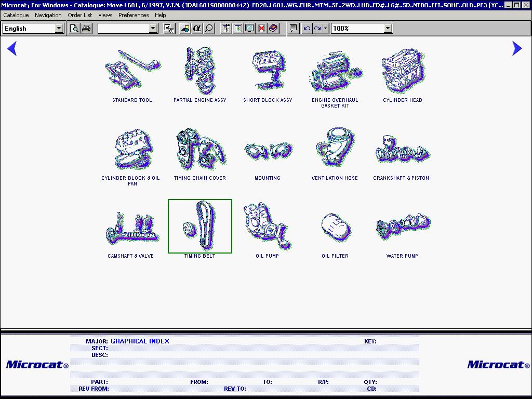Click the undo arrow toolbar icon
This screenshot has width=532, height=399.
point(307,29)
